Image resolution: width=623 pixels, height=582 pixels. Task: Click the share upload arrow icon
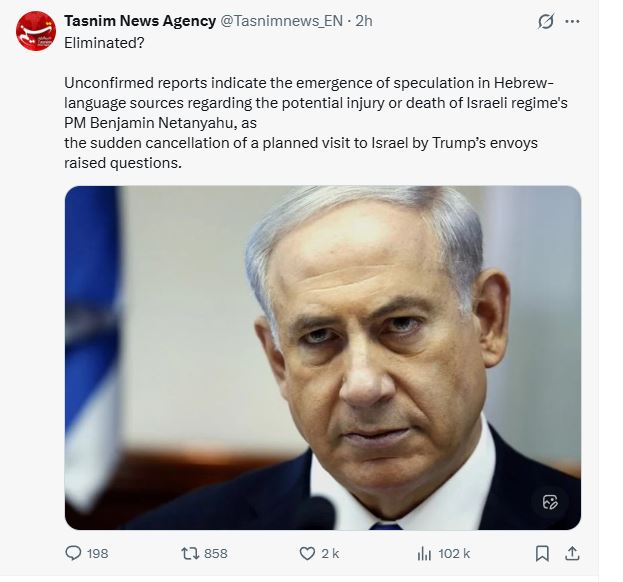[x=572, y=553]
